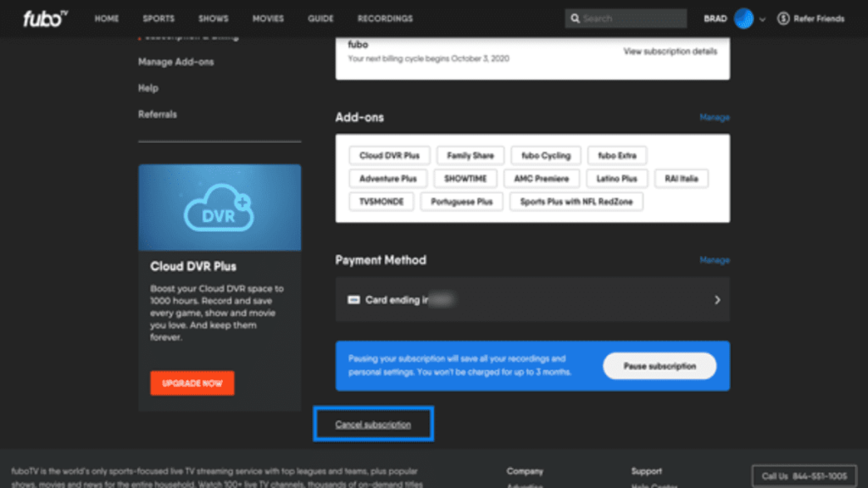This screenshot has height=488, width=868.
Task: Open the RECORDINGS section
Action: coord(384,18)
